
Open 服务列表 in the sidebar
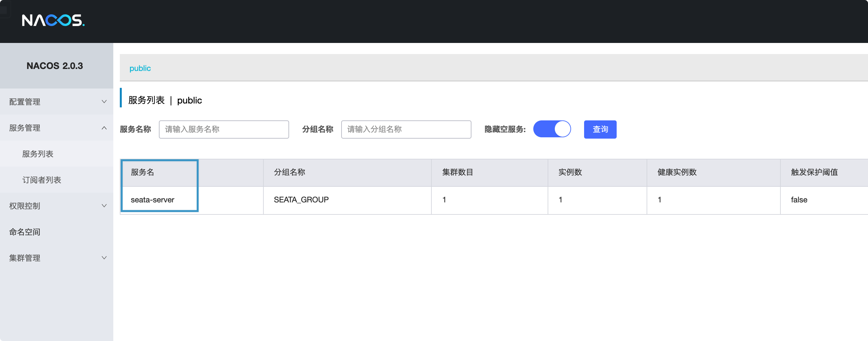[x=38, y=154]
